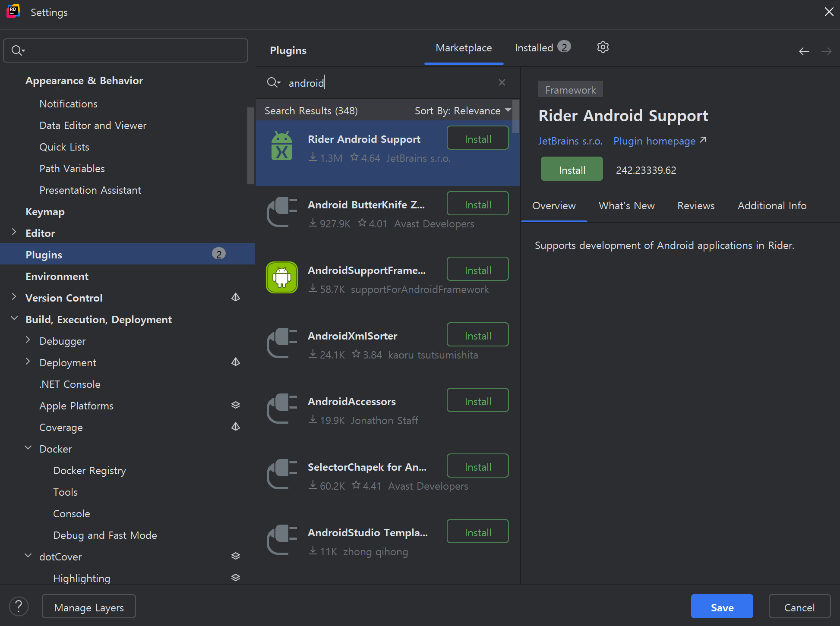This screenshot has width=840, height=626.
Task: Open plugin settings gear icon
Action: [x=603, y=47]
